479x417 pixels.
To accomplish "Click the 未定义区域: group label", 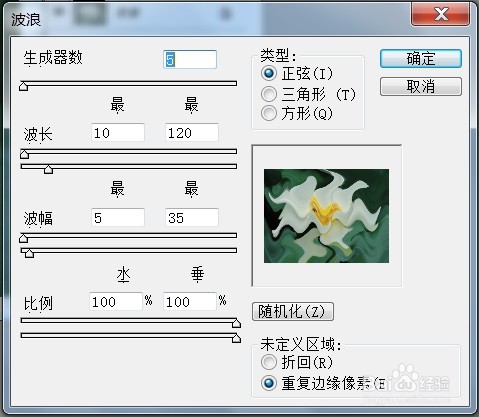I will 301,344.
